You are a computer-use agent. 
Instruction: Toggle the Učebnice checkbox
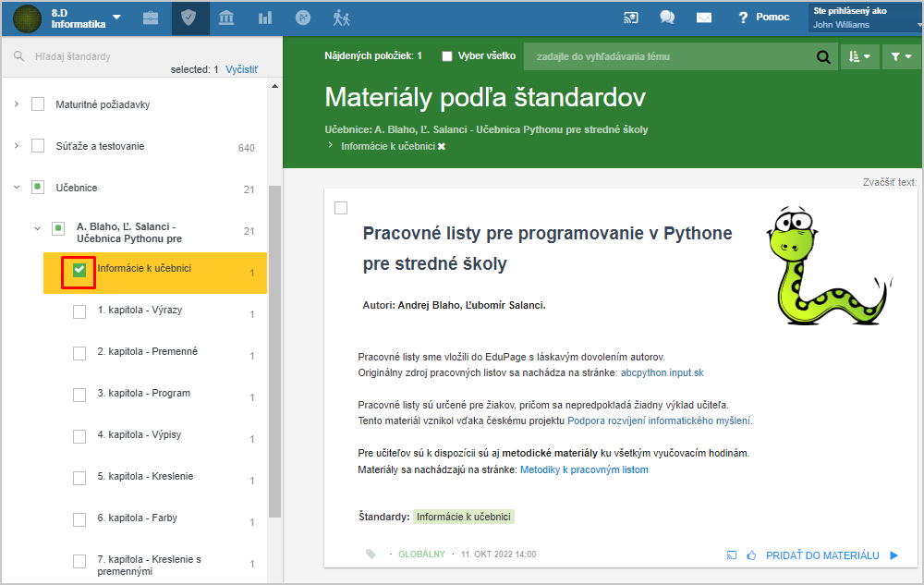[x=38, y=188]
